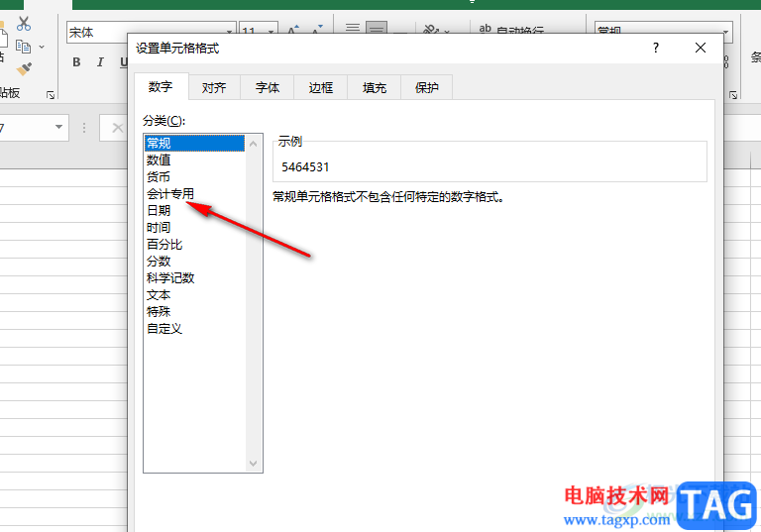This screenshot has height=532, width=761.
Task: Close the 设置单元格格式 dialog
Action: coord(700,48)
